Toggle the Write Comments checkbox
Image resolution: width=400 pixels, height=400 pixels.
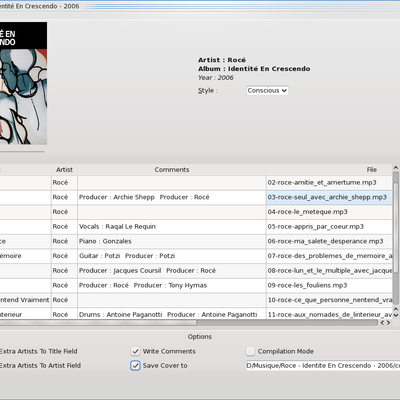[135, 351]
